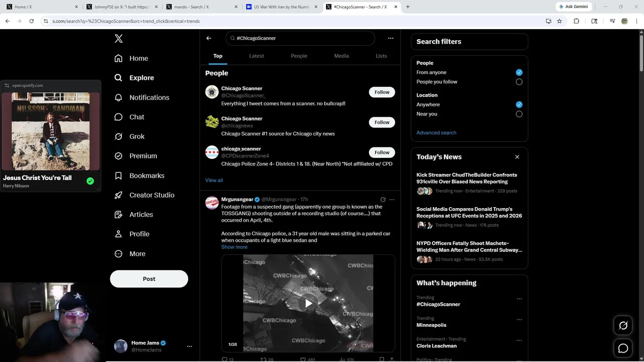Screen dimensions: 644x362
Task: Select People you follow radio option
Action: 519,82
